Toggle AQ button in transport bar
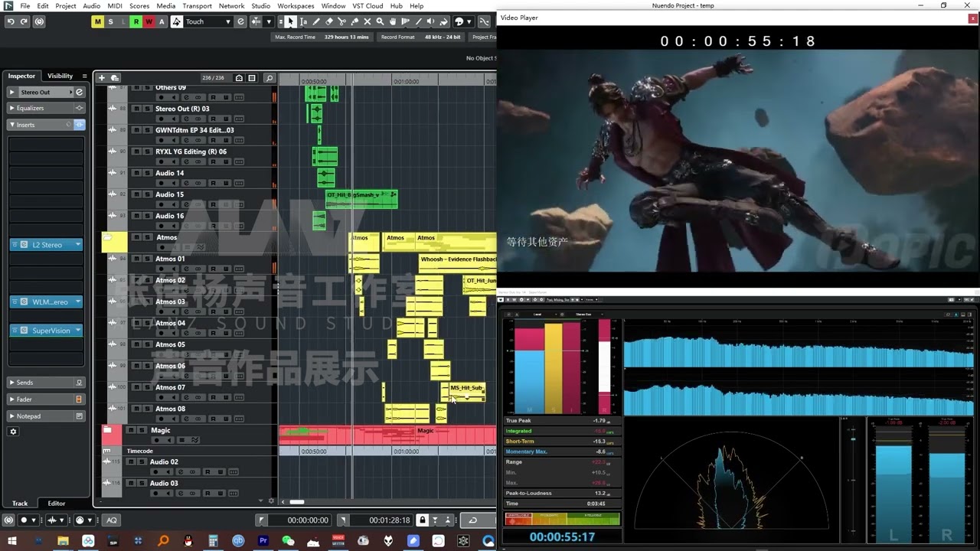Viewport: 980px width, 551px height. click(x=112, y=520)
